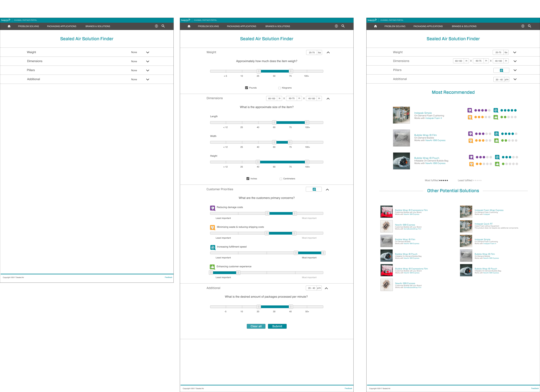Uncheck the Pounds checkbox
The image size is (540, 392).
(x=246, y=88)
